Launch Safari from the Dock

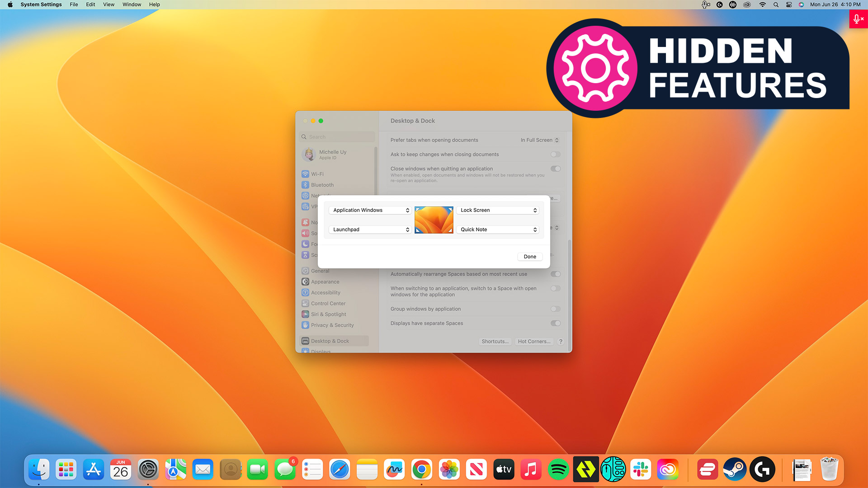point(340,469)
